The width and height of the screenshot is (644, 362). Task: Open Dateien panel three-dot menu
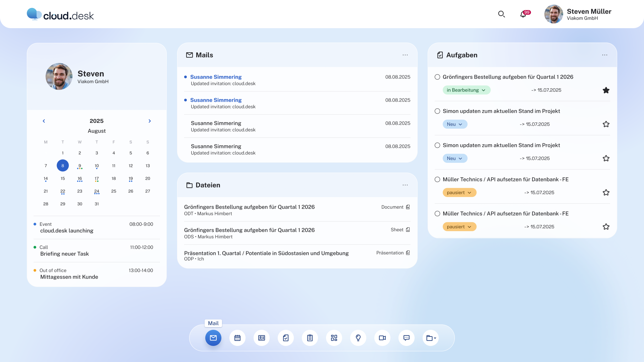(x=405, y=185)
